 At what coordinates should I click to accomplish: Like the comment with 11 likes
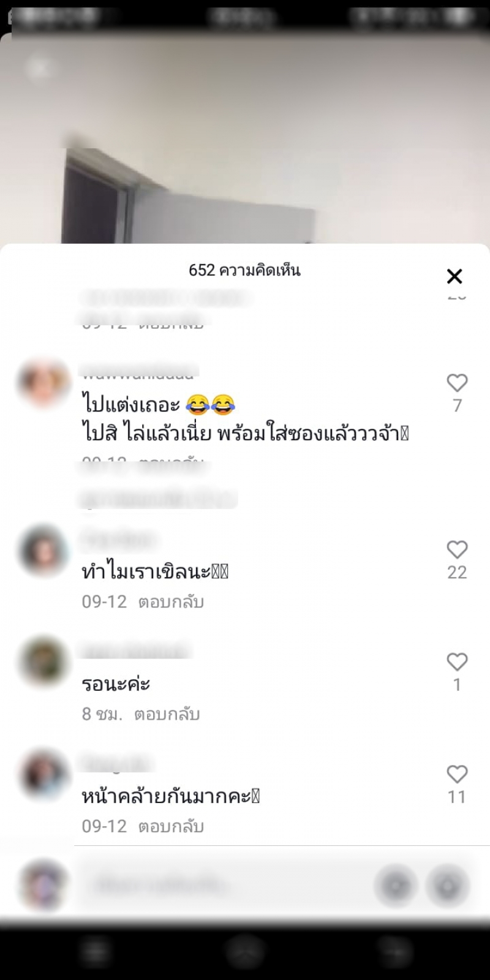[457, 774]
